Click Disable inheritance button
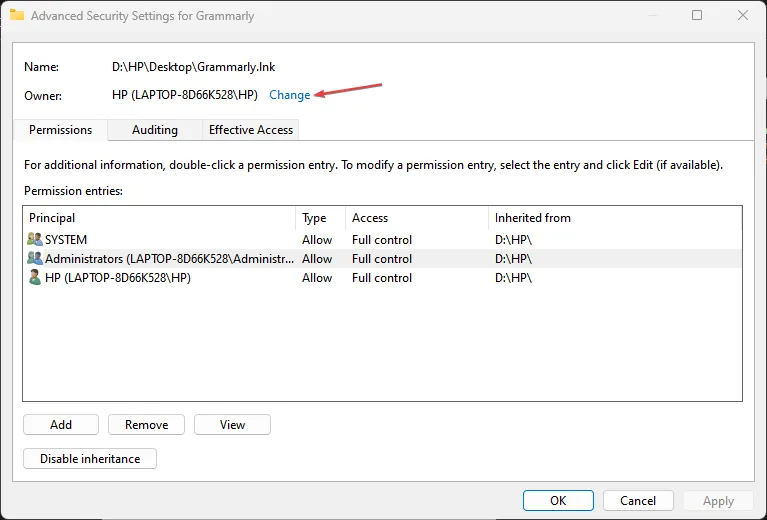767x520 pixels. (90, 459)
